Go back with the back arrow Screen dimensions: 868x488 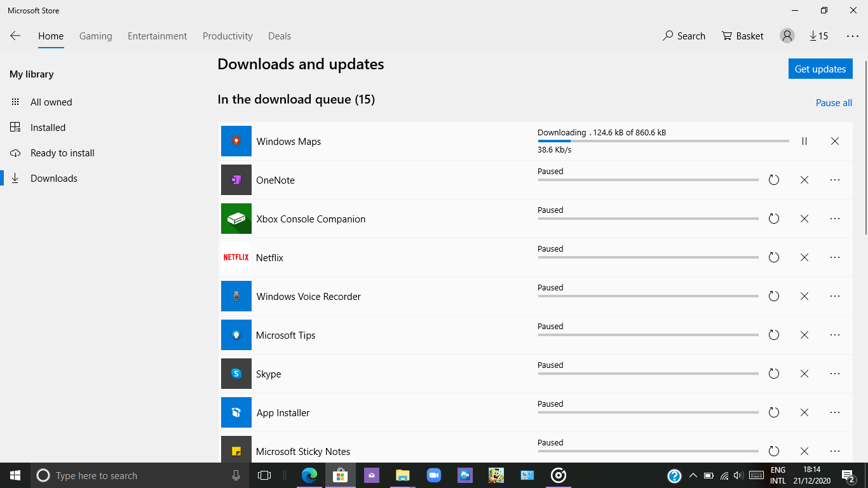coord(15,36)
